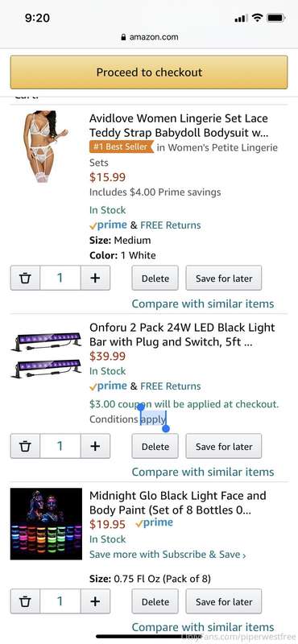The width and height of the screenshot is (298, 644).
Task: Tap the trash icon for the Onforu light bar
Action: 25,446
